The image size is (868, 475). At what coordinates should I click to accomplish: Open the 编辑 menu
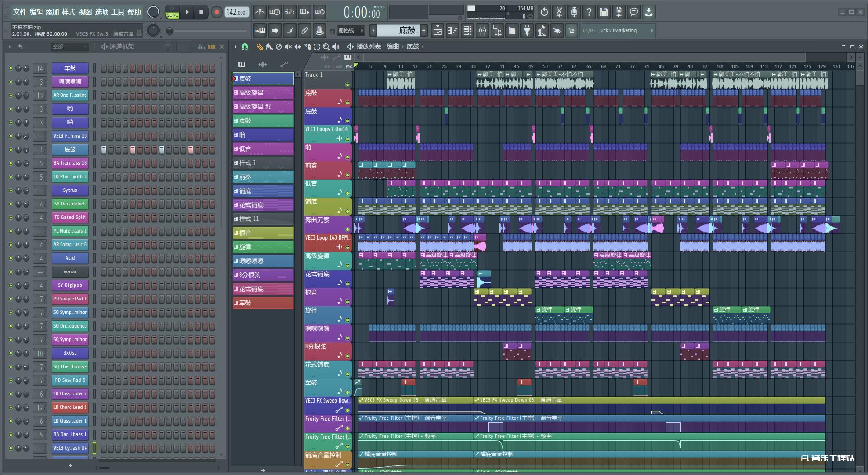point(36,12)
